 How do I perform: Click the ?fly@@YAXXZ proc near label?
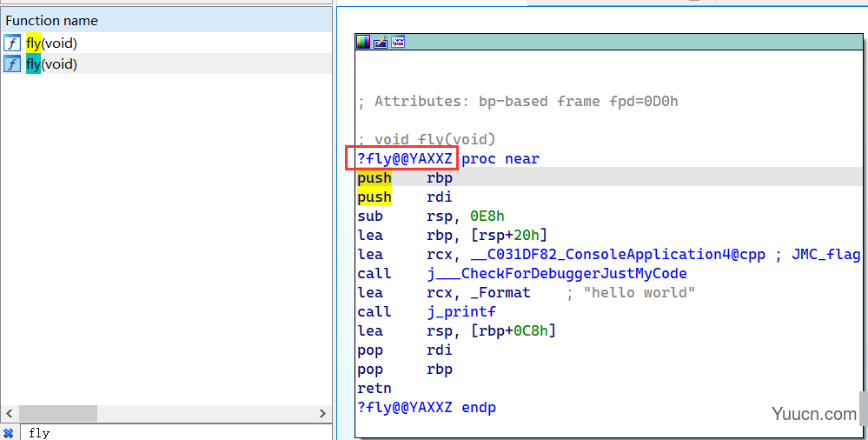pos(448,158)
